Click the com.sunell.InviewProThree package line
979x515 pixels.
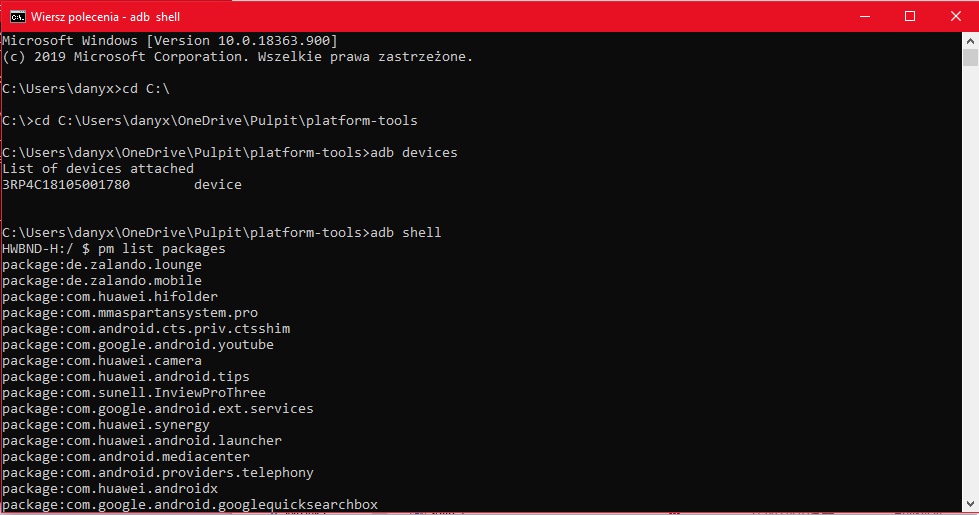pyautogui.click(x=134, y=393)
